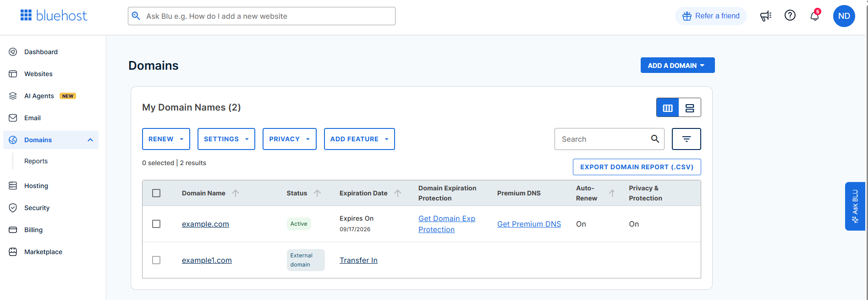This screenshot has width=868, height=300.
Task: Open Hosting in sidebar
Action: [x=36, y=186]
